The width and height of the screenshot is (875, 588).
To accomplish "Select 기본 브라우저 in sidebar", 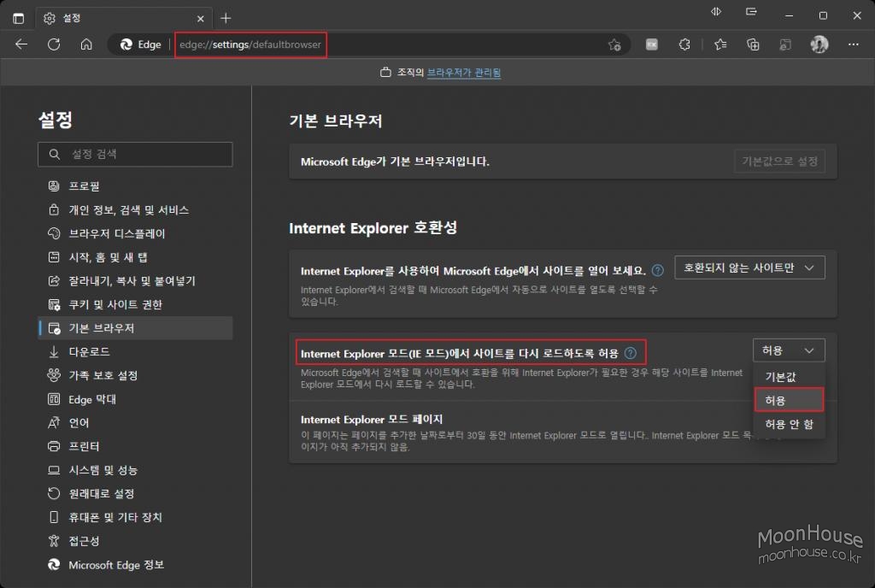I will tap(136, 328).
